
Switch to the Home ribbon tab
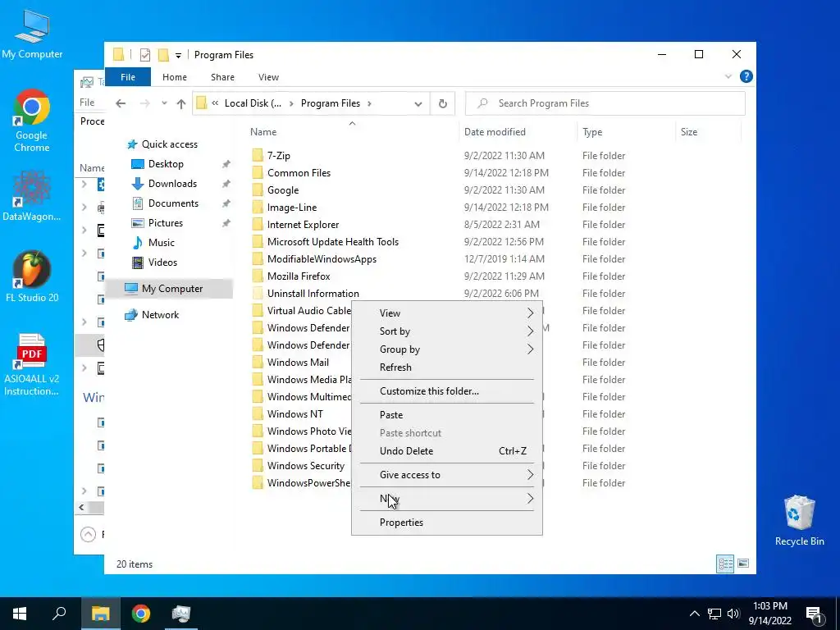[x=175, y=77]
